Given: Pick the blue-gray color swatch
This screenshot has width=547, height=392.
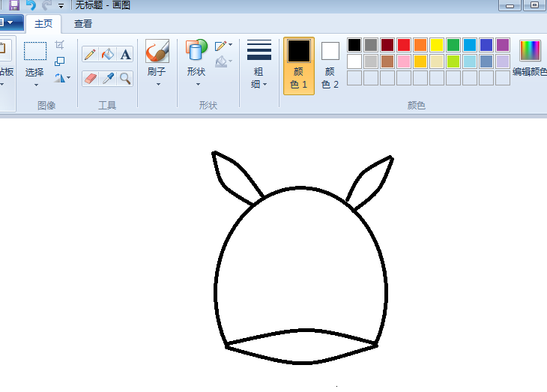Looking at the screenshot, I should 486,61.
